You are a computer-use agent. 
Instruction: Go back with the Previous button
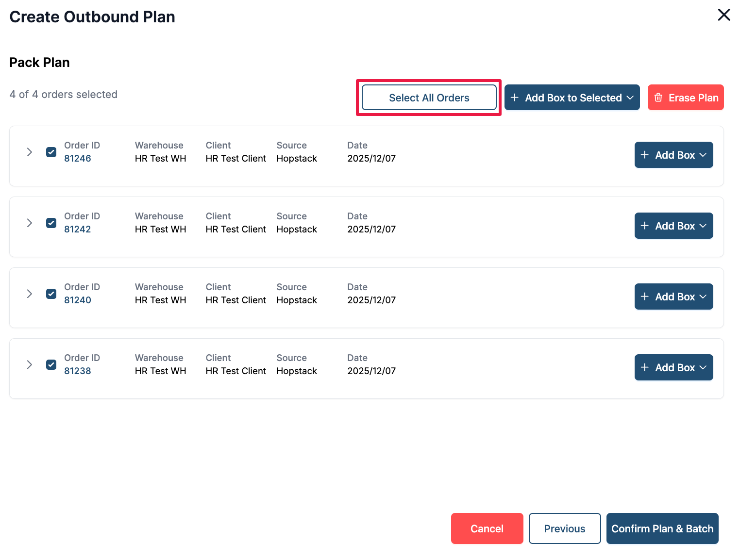click(564, 528)
